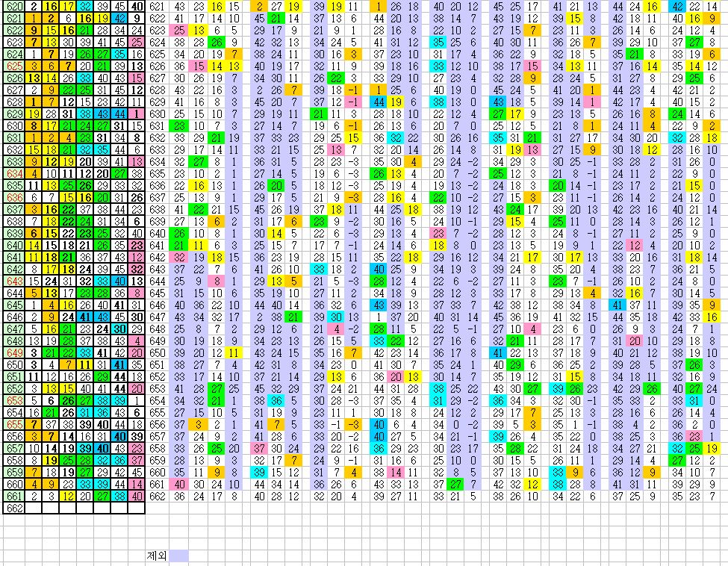Select the orange -1 cell in row 628
The width and height of the screenshot is (728, 566).
[353, 90]
